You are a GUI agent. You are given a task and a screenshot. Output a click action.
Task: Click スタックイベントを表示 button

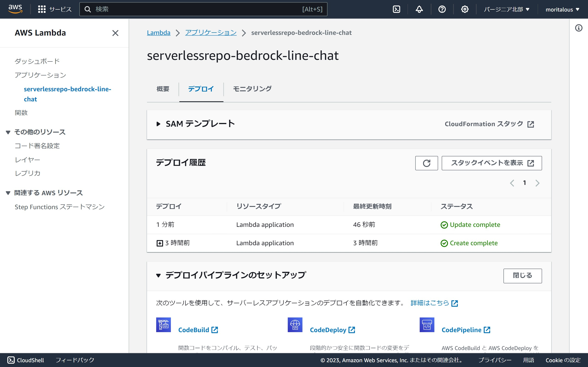pyautogui.click(x=492, y=163)
